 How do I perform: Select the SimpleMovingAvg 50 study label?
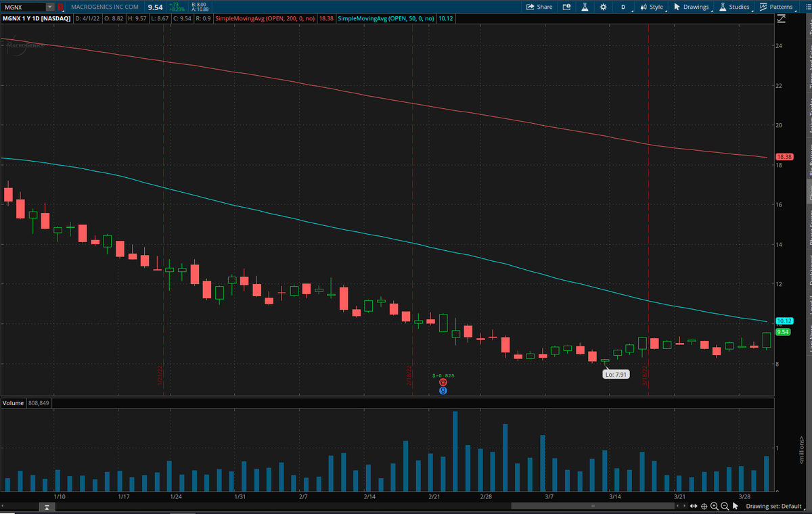pos(387,18)
